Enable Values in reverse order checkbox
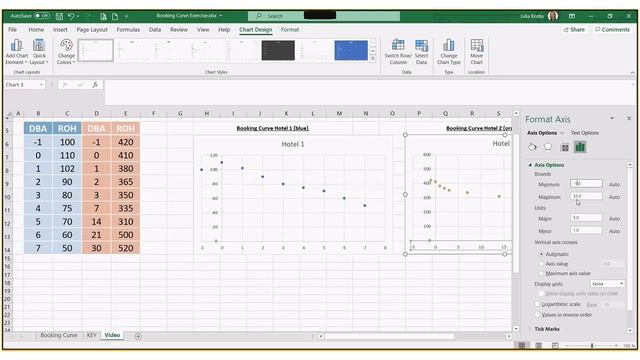The image size is (640, 360). [538, 315]
